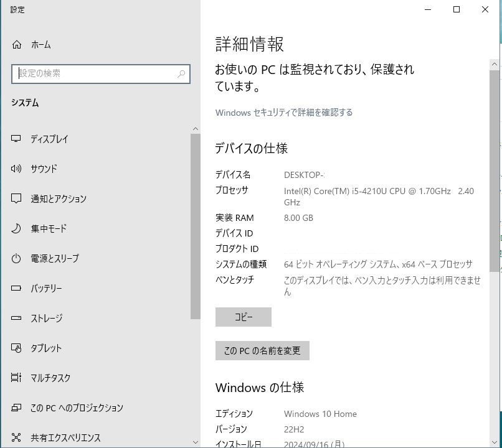Viewport: 502px width, 448px height.
Task: Click the Home icon in the sidebar
Action: pos(17,45)
